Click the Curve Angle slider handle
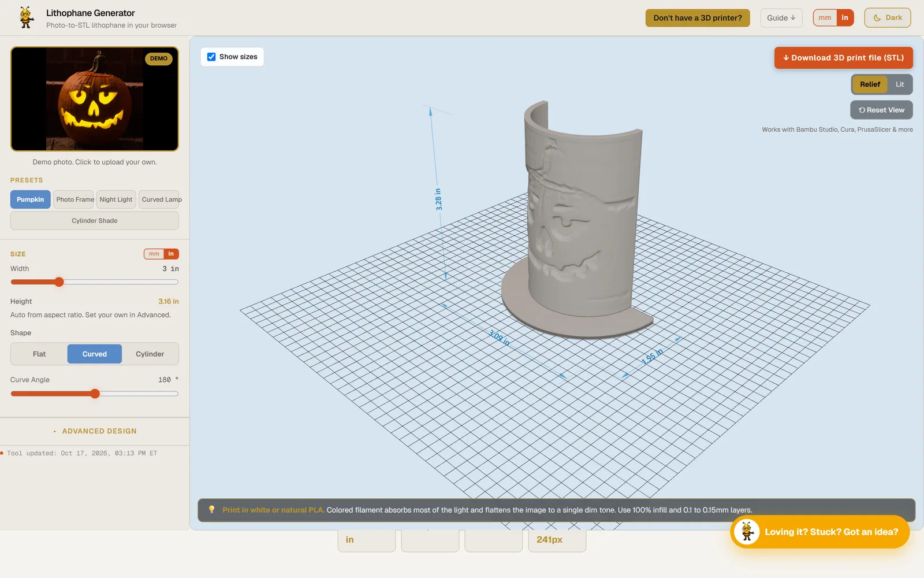The image size is (924, 578). click(x=95, y=394)
